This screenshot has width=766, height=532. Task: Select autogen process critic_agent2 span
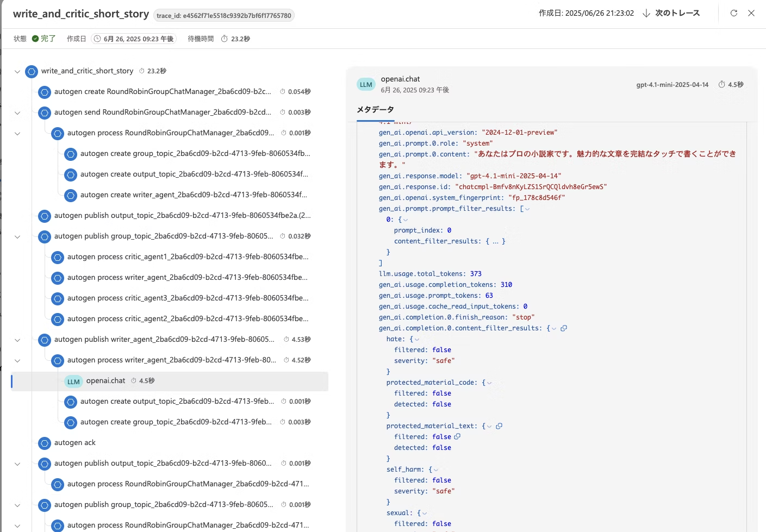tap(188, 319)
